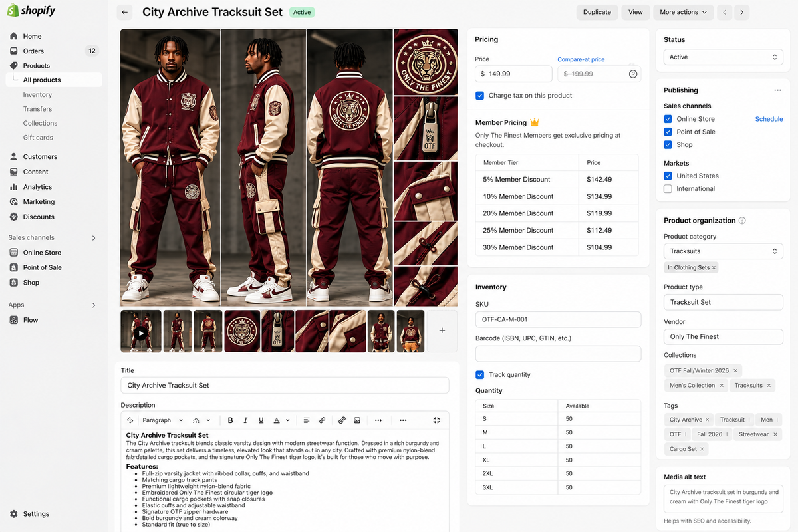Open Publishing more options ellipsis
The width and height of the screenshot is (798, 532).
pos(777,90)
